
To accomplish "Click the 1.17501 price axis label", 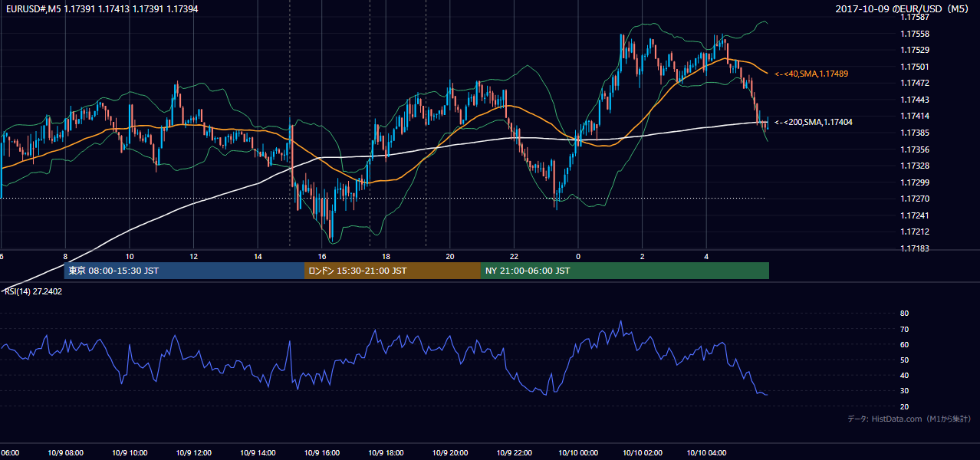I will pyautogui.click(x=916, y=67).
